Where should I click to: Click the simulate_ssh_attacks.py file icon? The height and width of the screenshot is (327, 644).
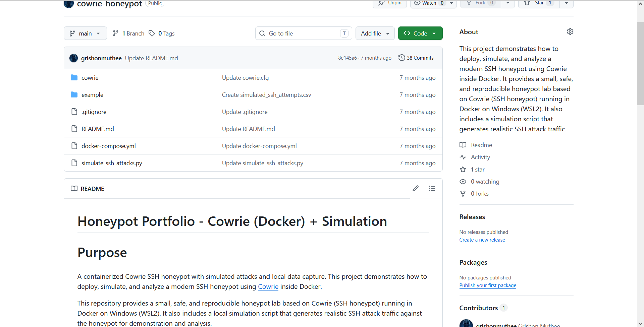[74, 163]
